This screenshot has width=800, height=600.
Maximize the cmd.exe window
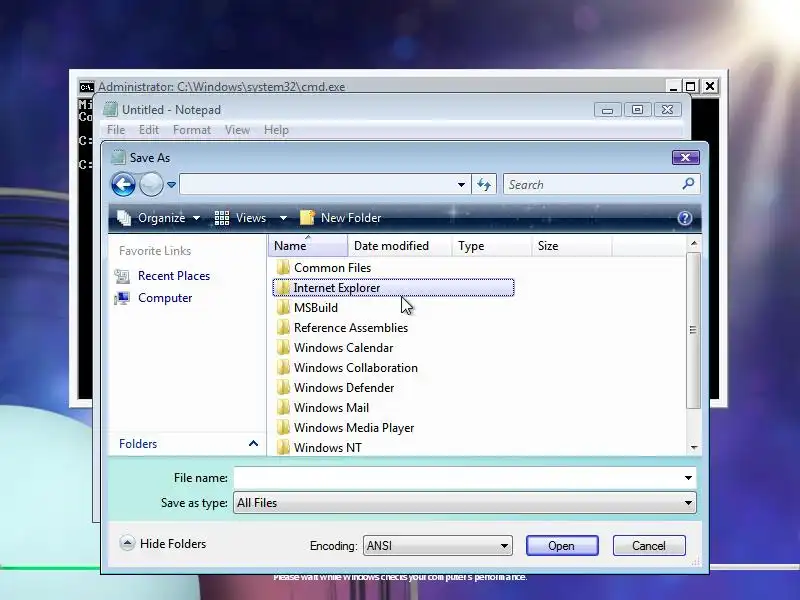click(x=691, y=87)
